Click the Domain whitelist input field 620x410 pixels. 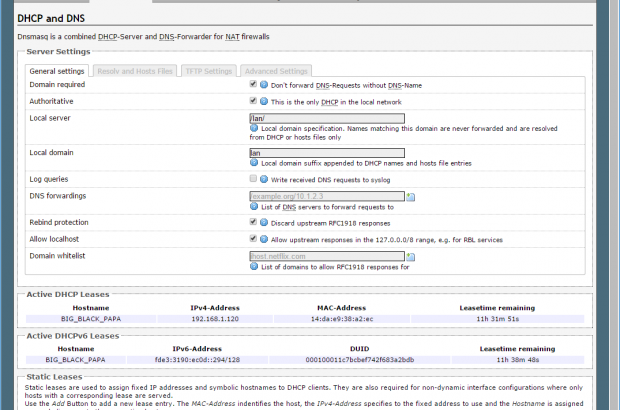pos(326,256)
